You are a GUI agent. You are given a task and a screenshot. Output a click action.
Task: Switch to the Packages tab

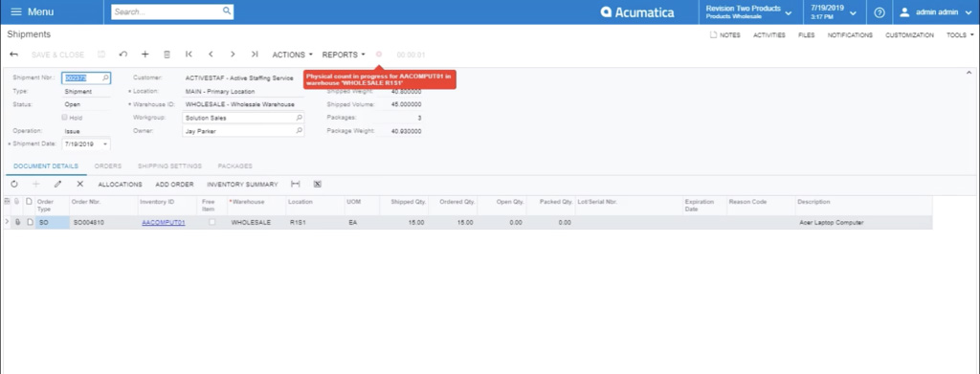[235, 166]
